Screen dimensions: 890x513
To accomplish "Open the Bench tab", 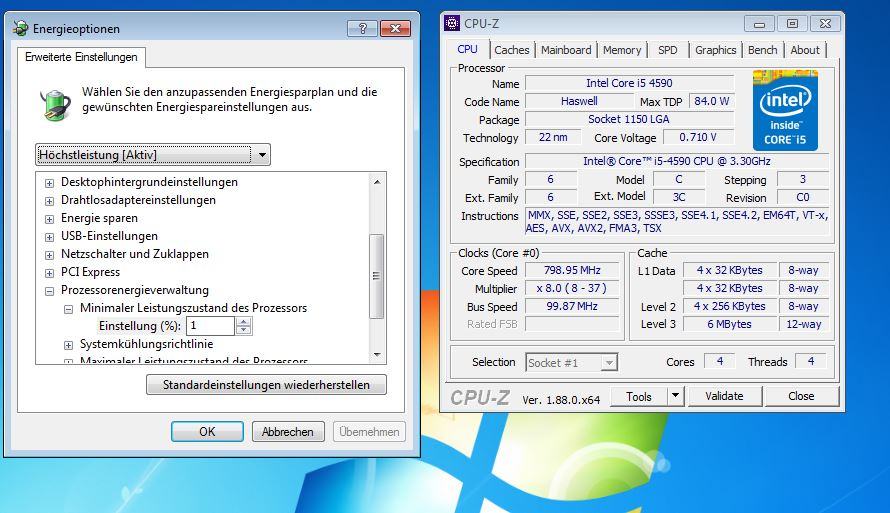I will pos(762,50).
